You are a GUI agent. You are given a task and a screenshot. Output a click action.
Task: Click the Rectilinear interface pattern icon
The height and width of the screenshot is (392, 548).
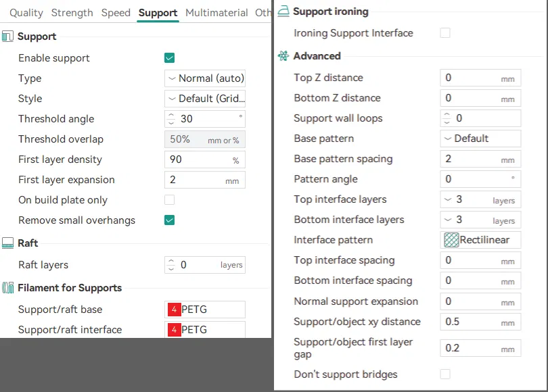tap(451, 240)
